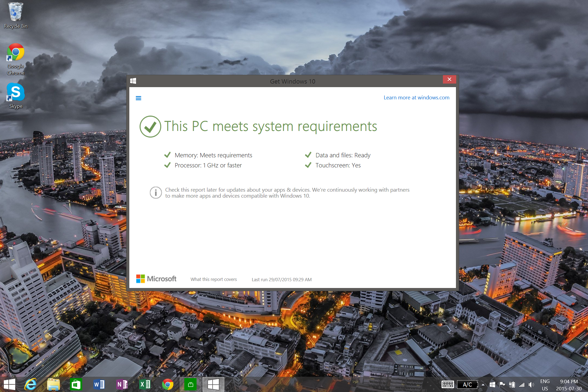Click the Windows logo in the dialog title bar
The image size is (588, 392).
coord(133,81)
